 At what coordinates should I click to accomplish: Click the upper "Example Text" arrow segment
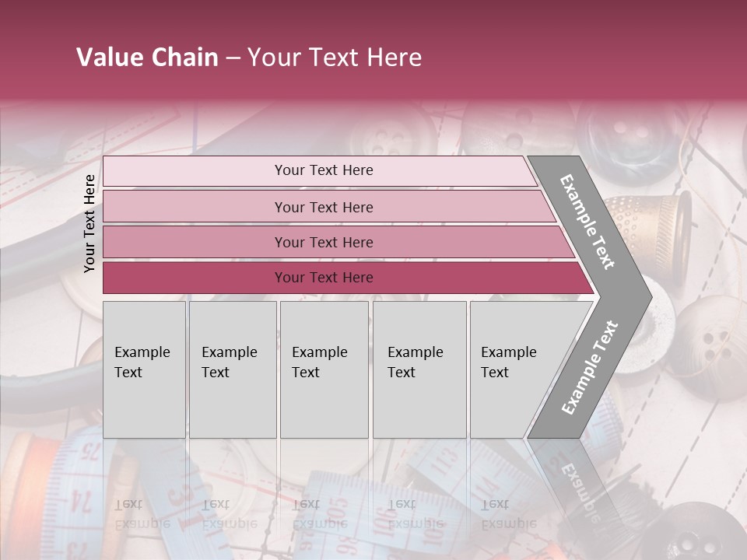pyautogui.click(x=589, y=222)
